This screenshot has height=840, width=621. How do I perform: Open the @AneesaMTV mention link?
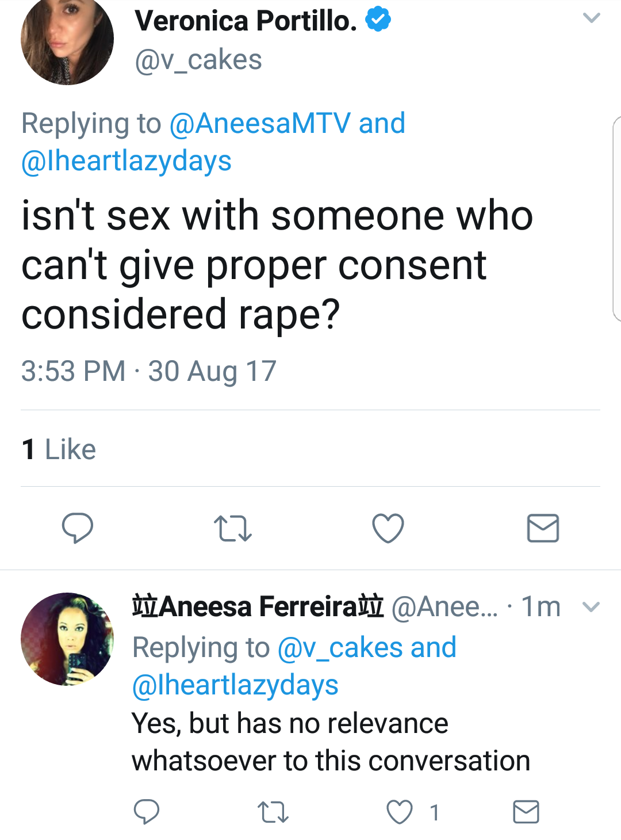click(260, 123)
